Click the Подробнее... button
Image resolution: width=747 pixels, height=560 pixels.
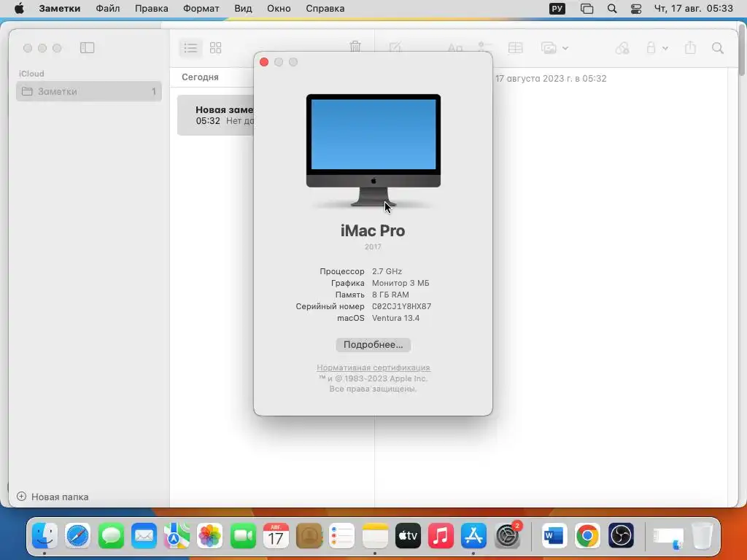coord(373,345)
